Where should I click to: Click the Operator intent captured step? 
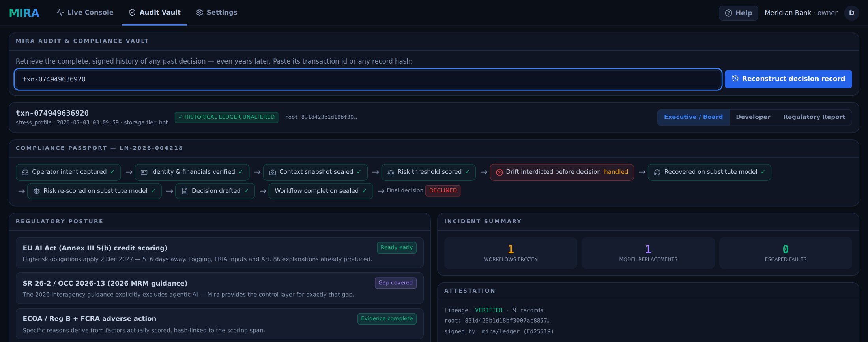[x=68, y=172]
